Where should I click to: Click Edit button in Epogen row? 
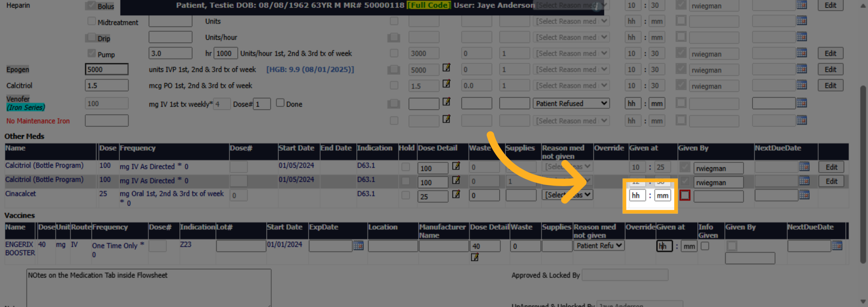coord(830,69)
